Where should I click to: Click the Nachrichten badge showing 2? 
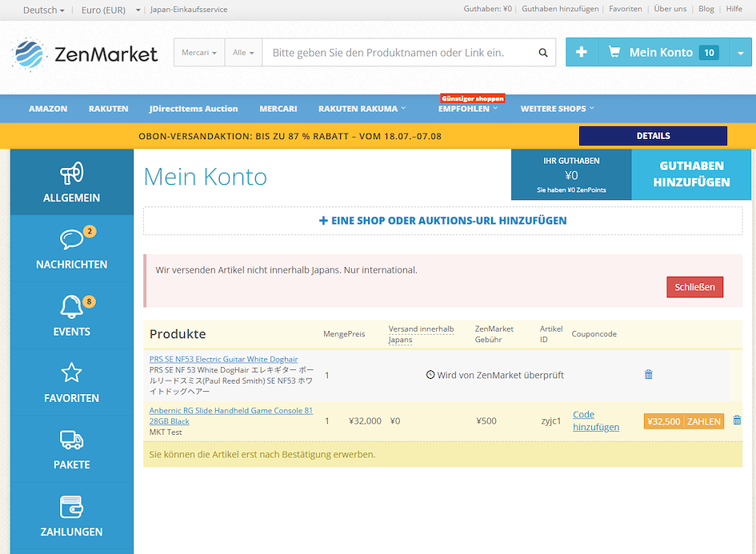[90, 231]
